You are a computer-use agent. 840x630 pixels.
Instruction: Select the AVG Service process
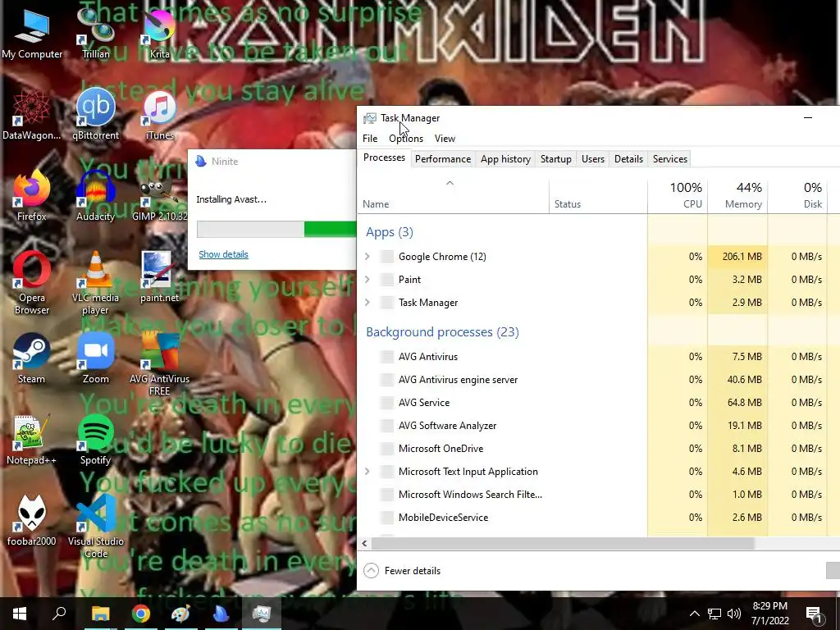(598, 403)
